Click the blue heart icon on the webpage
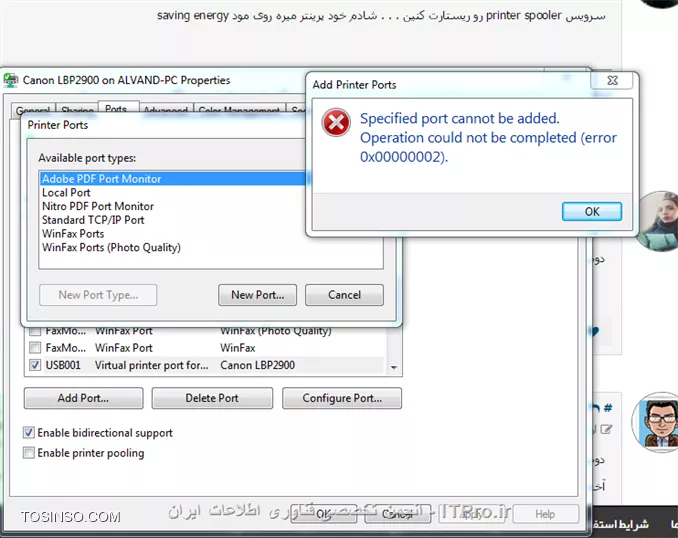 coord(594,332)
